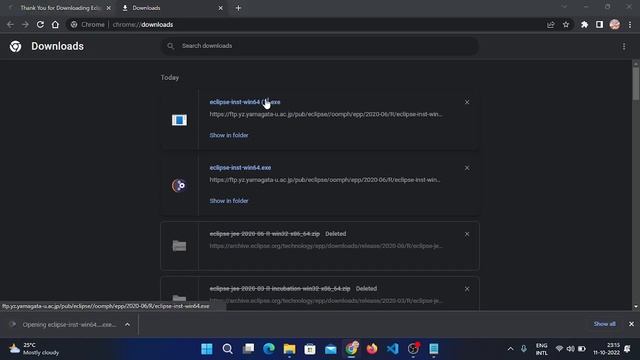Viewport: 640px width, 360px height.
Task: Open notification center bell icon
Action: pyautogui.click(x=627, y=349)
